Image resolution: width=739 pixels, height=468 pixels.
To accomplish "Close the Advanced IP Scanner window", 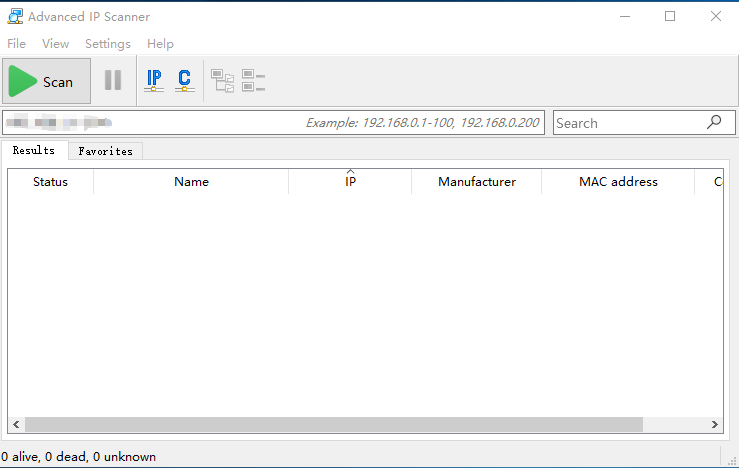I will (x=715, y=16).
